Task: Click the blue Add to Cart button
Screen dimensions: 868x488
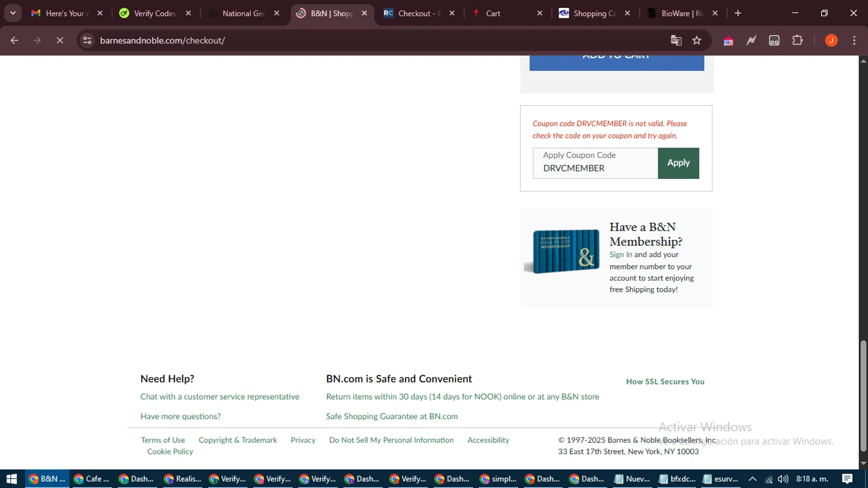Action: [617, 63]
